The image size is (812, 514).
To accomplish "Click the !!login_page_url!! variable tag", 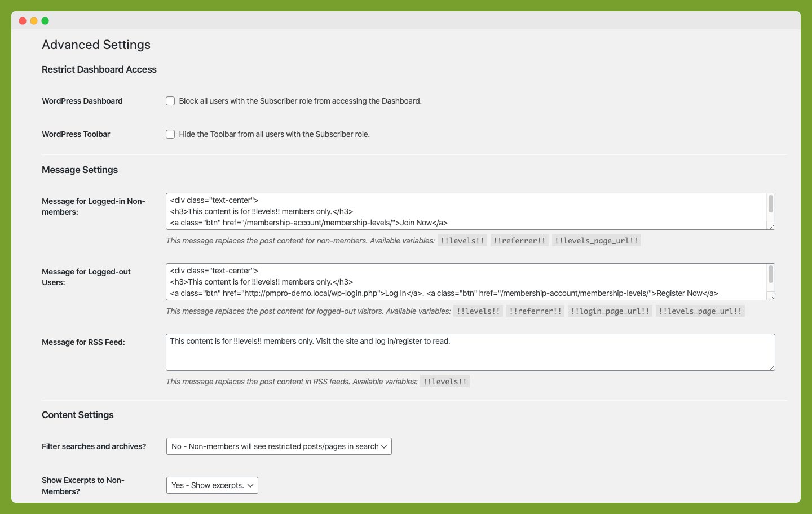I will [610, 311].
